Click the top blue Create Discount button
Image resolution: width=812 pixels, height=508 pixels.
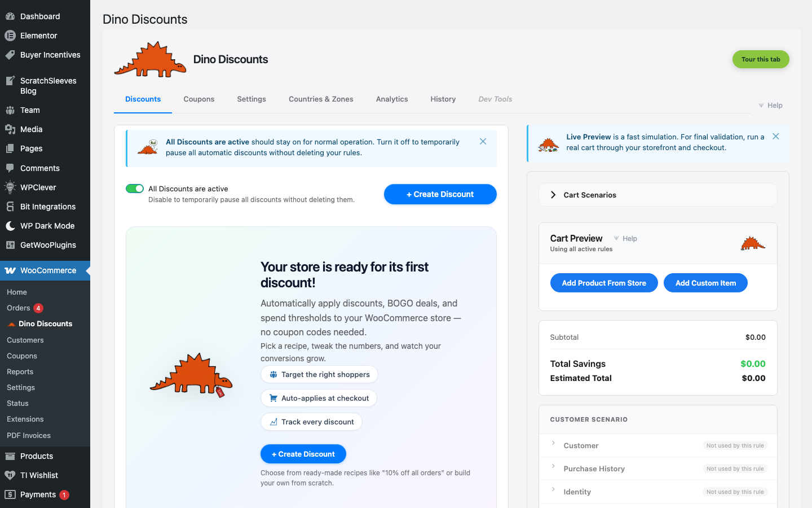click(x=440, y=194)
